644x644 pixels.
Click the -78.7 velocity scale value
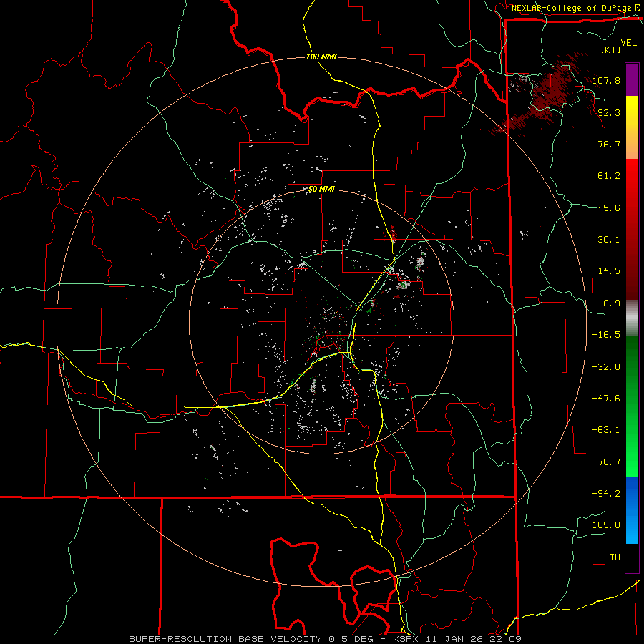(x=606, y=462)
